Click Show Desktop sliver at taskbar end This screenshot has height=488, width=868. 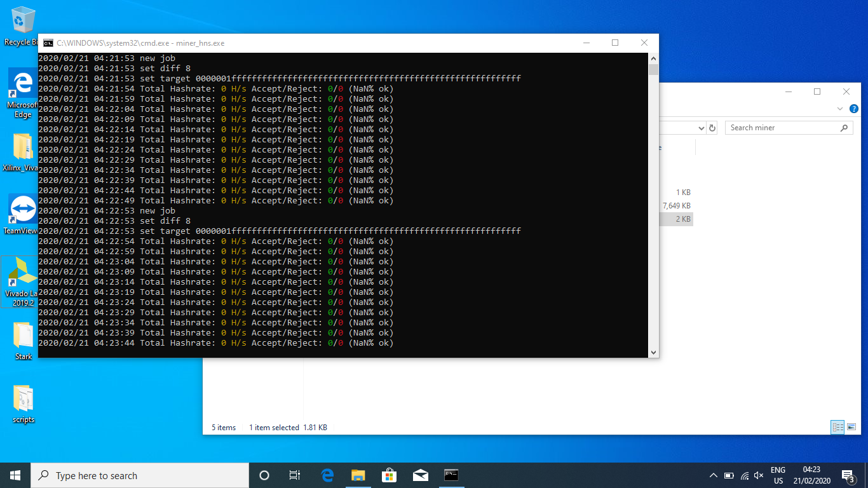point(866,475)
